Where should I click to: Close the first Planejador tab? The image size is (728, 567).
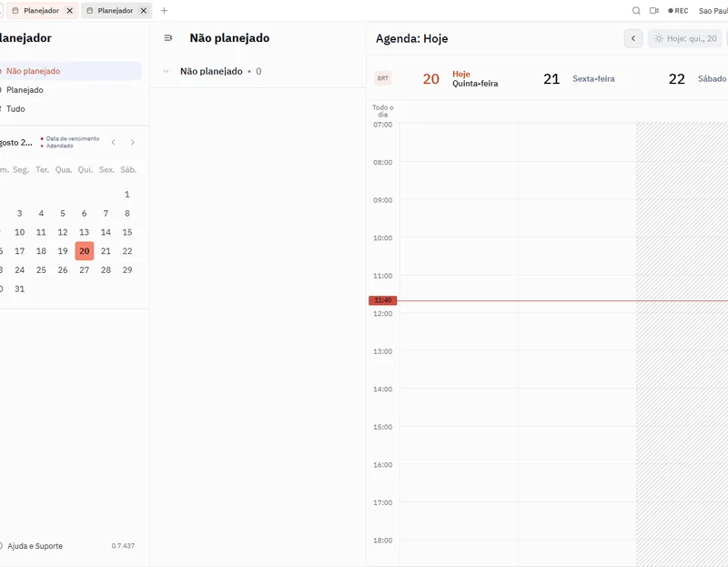(70, 11)
